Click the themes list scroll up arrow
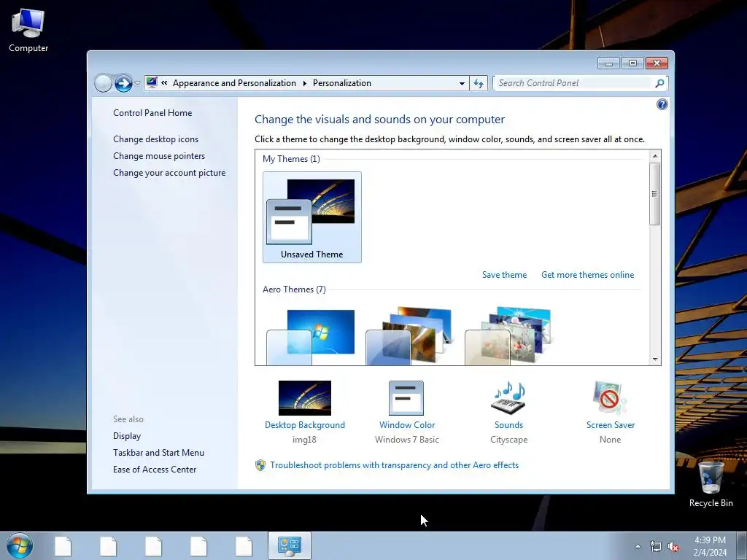The width and height of the screenshot is (747, 560). pos(655,156)
